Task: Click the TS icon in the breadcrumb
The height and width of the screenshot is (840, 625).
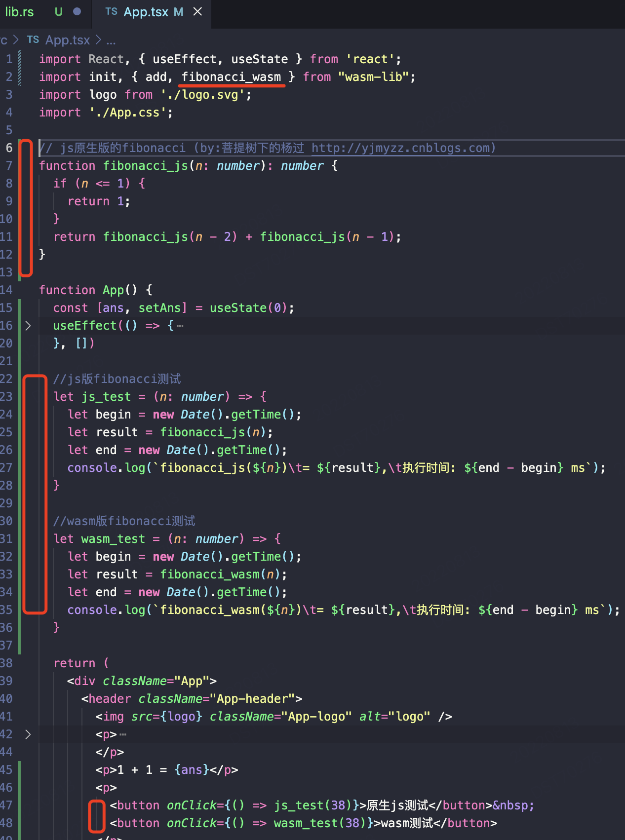Action: [33, 40]
